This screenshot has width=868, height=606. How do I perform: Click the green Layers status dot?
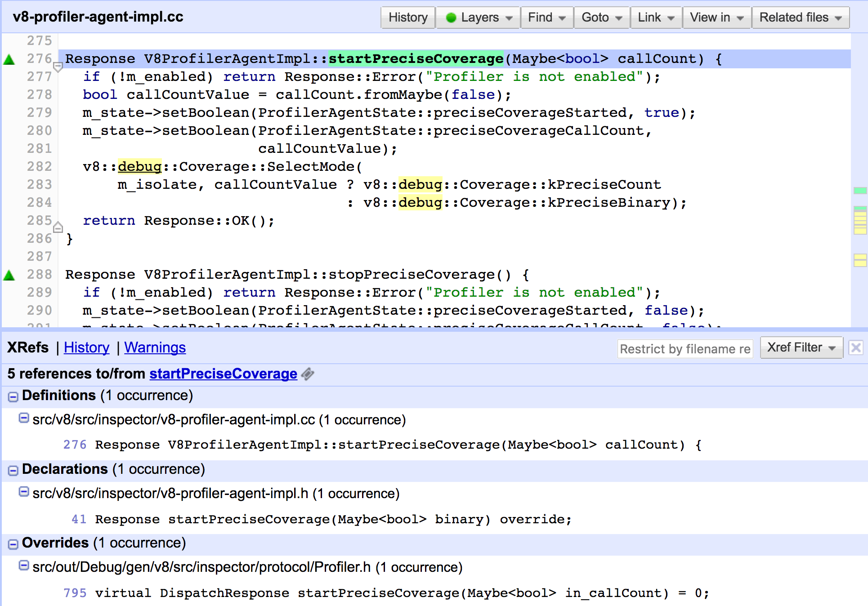451,18
